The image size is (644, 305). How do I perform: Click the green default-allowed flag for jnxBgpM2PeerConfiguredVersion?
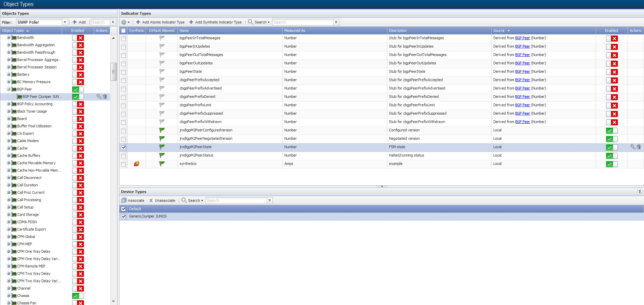pyautogui.click(x=162, y=130)
